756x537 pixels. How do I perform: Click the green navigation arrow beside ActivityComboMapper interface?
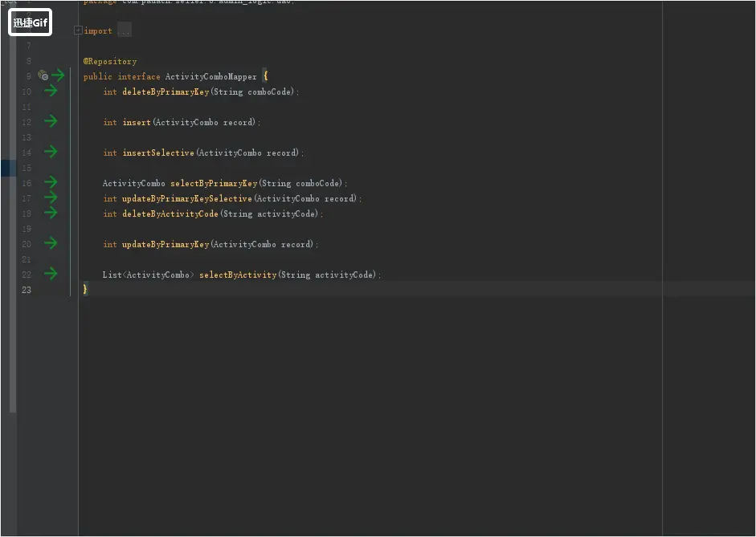tap(58, 75)
